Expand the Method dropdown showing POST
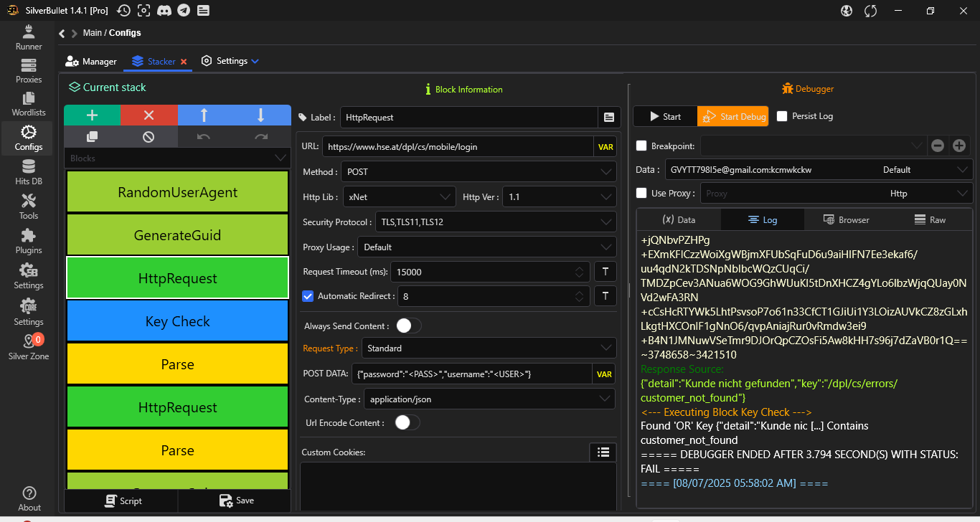The height and width of the screenshot is (522, 980). (x=477, y=172)
